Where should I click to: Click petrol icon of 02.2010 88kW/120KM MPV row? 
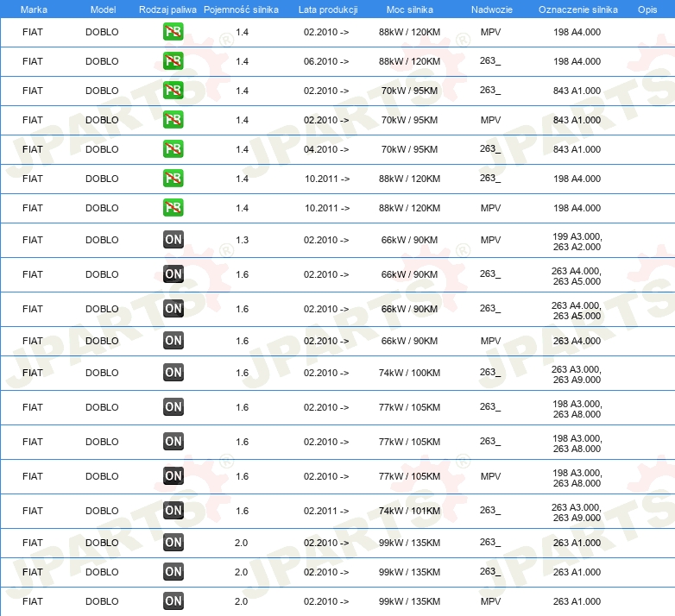coord(173,32)
